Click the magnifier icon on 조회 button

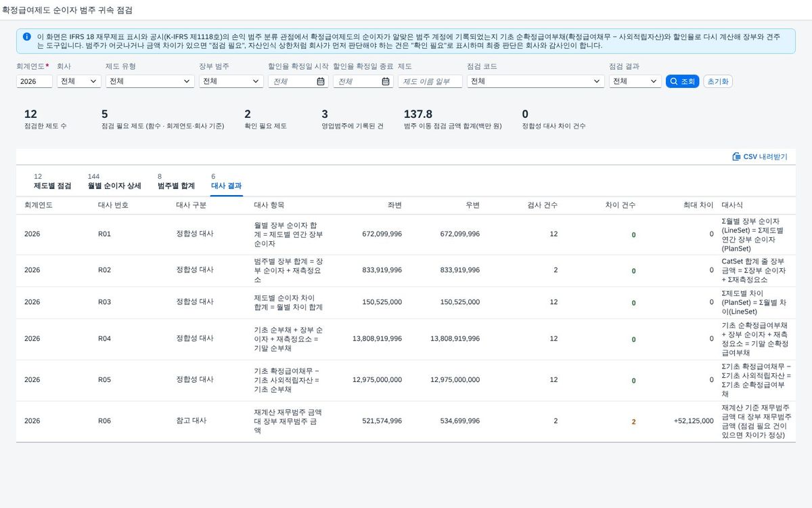coord(674,81)
